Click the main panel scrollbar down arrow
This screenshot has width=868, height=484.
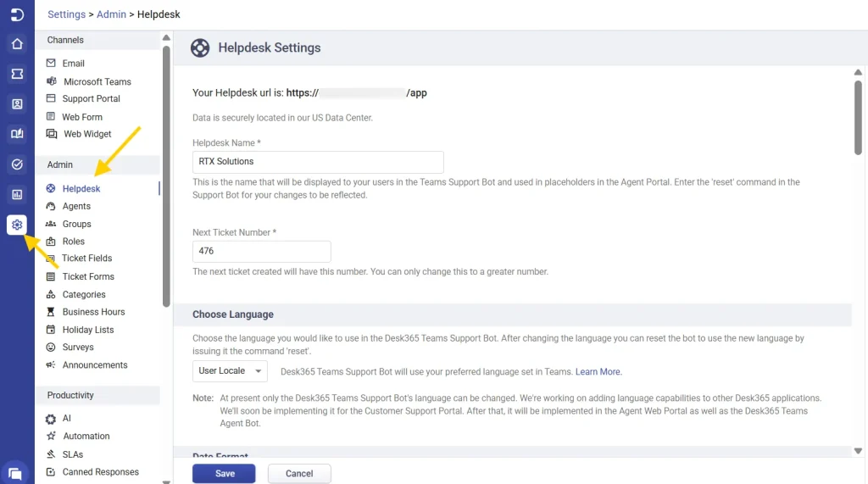pos(858,452)
